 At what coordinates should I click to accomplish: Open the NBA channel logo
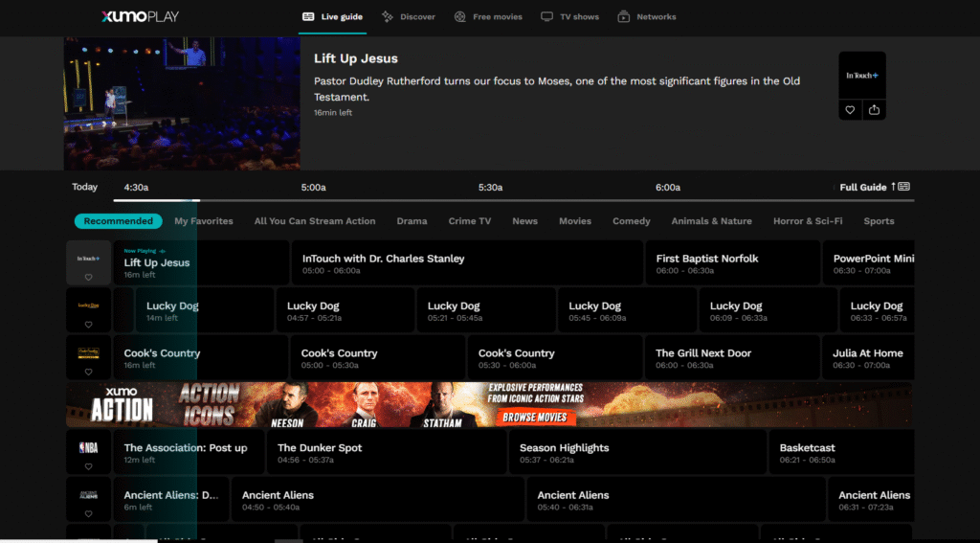pyautogui.click(x=88, y=446)
